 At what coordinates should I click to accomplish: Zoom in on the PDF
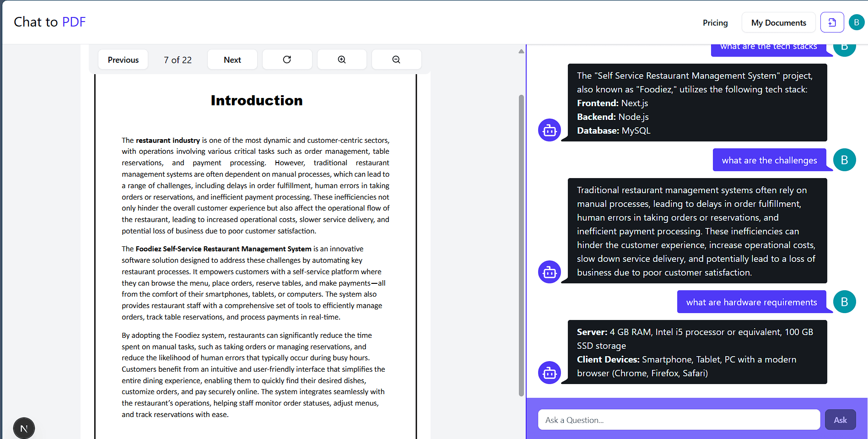(x=342, y=60)
